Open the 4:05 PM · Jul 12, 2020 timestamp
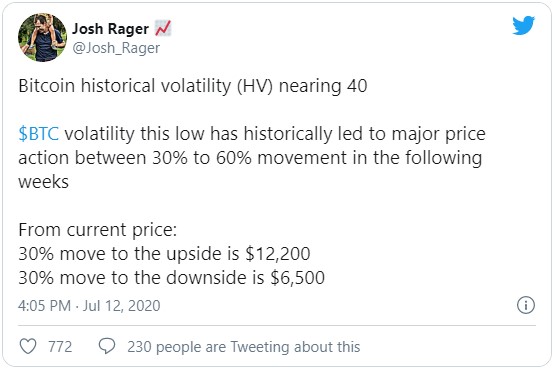Screen dimensions: 555x368 pyautogui.click(x=89, y=305)
